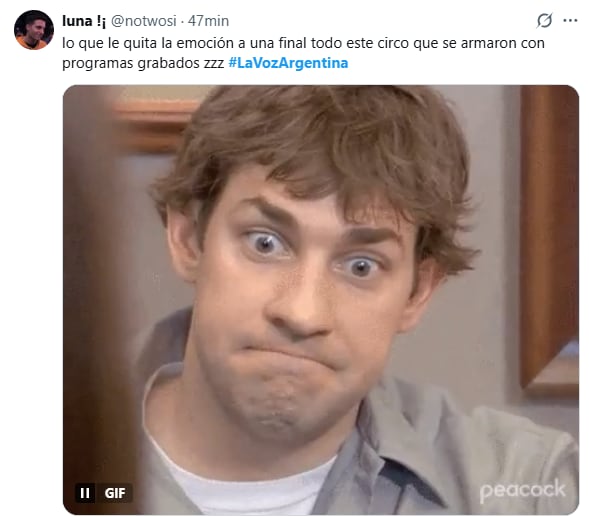
Task: Open the tweet via the 47min timestamp
Action: click(x=208, y=21)
